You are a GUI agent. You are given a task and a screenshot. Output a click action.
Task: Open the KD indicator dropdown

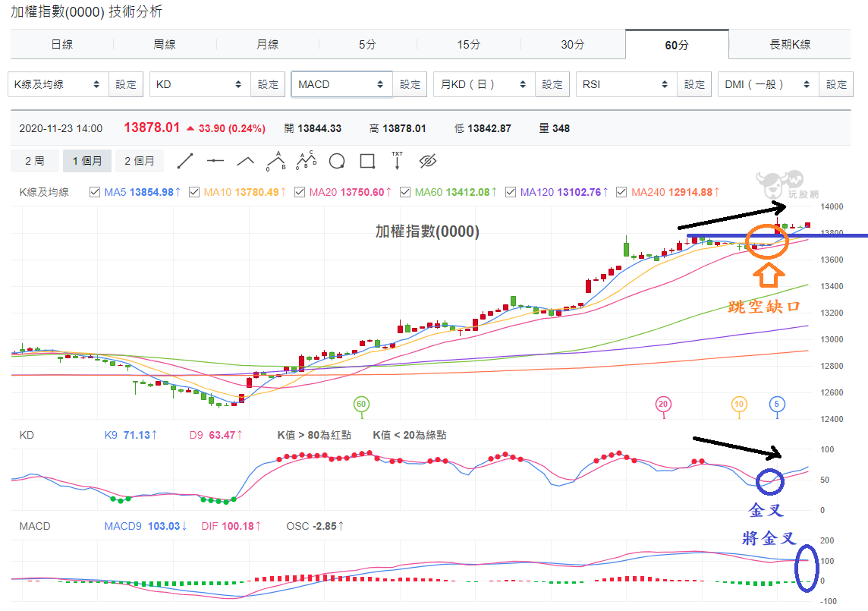(200, 84)
